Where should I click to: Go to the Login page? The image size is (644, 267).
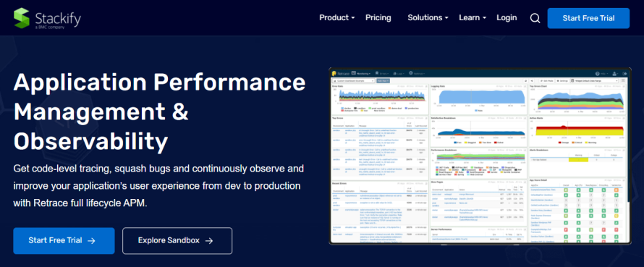click(507, 17)
